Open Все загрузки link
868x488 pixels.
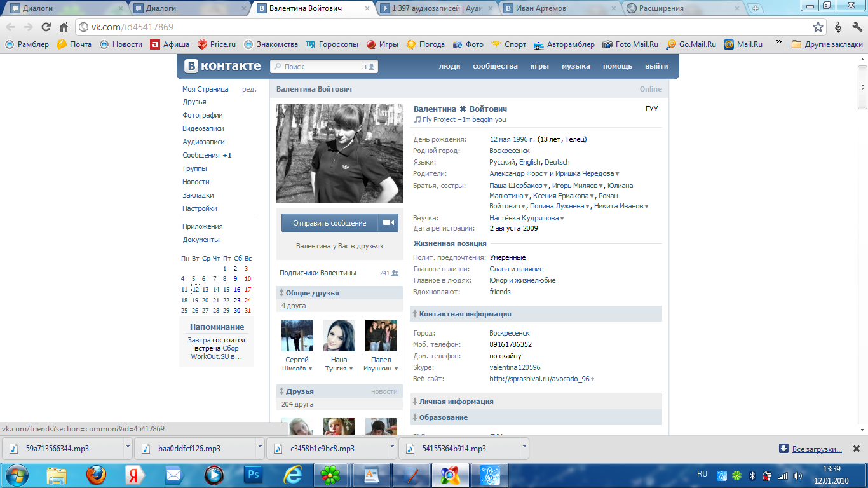817,449
